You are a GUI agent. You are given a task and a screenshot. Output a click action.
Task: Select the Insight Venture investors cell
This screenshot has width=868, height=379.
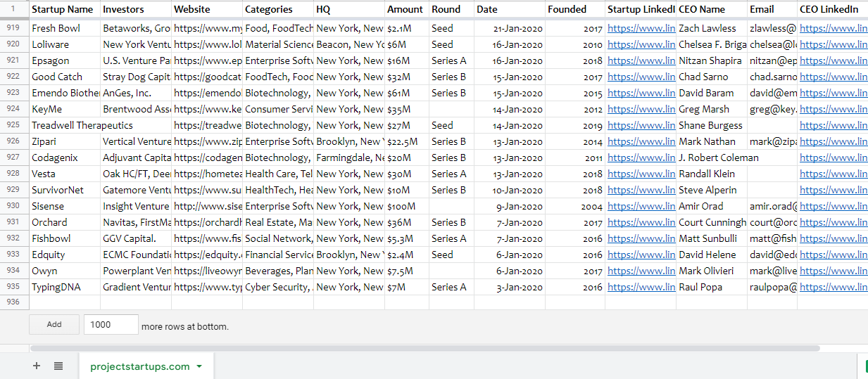[136, 206]
